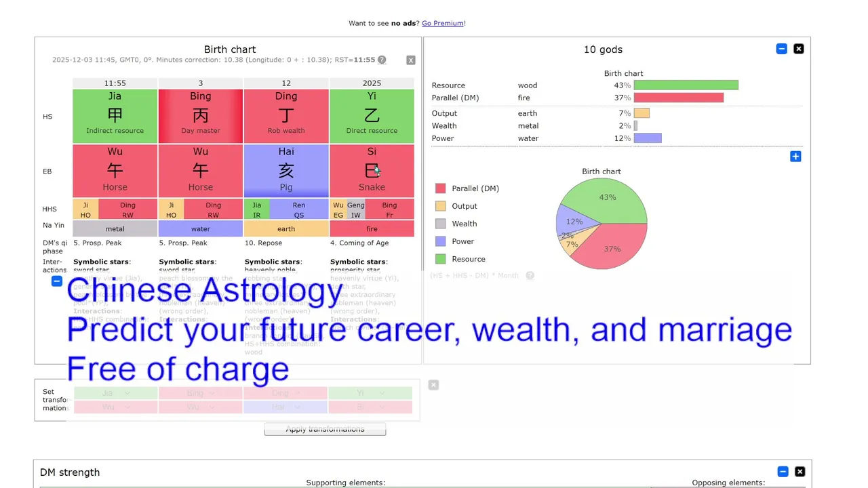
Task: Open the Hai branch transformation dropdown
Action: [285, 407]
